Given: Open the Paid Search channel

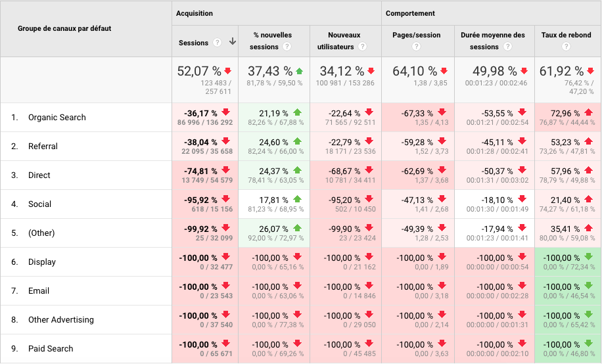Looking at the screenshot, I should 51,349.
